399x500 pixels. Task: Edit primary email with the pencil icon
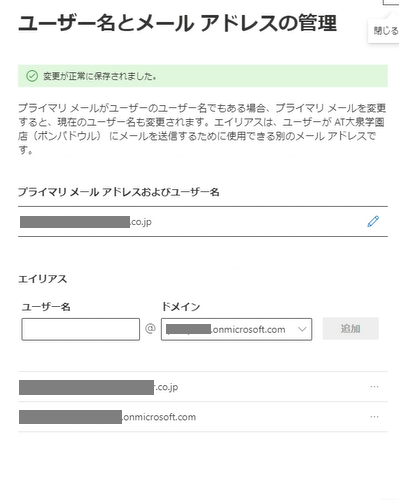pos(373,221)
